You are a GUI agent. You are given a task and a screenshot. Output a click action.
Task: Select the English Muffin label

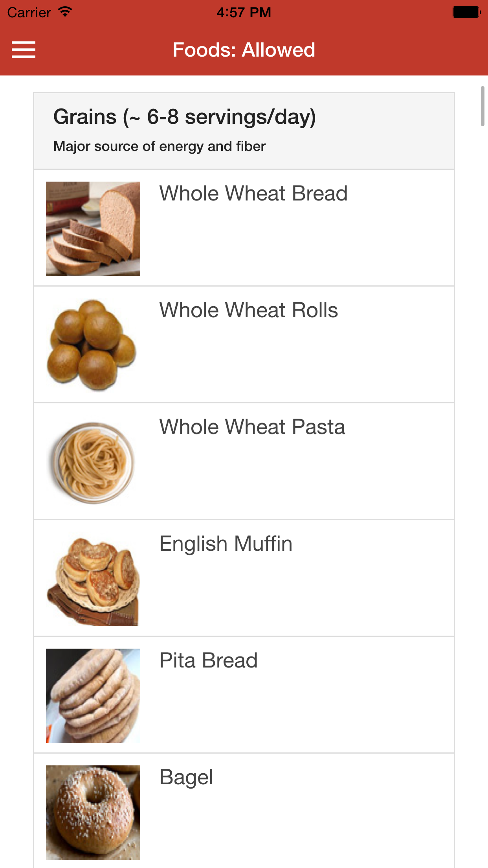226,544
